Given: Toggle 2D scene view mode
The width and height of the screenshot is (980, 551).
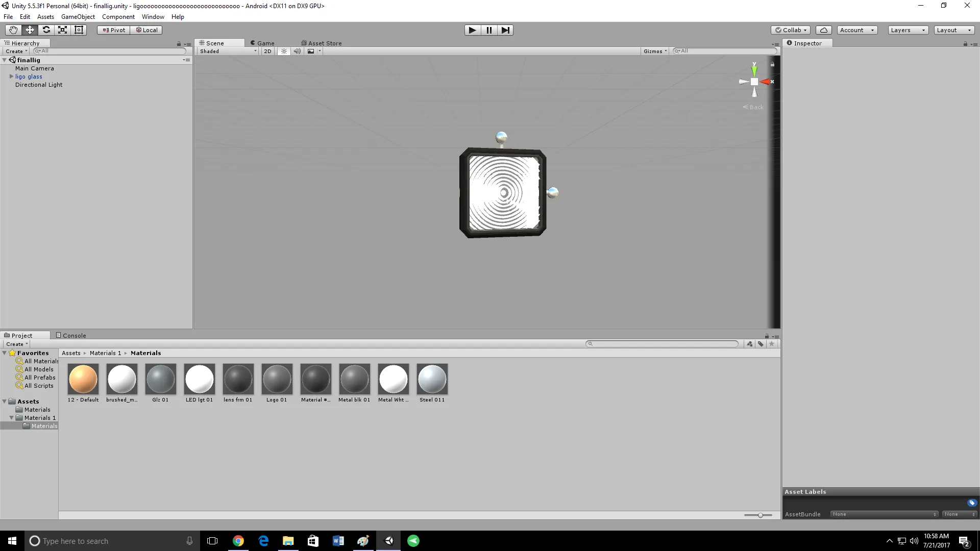Looking at the screenshot, I should (267, 51).
